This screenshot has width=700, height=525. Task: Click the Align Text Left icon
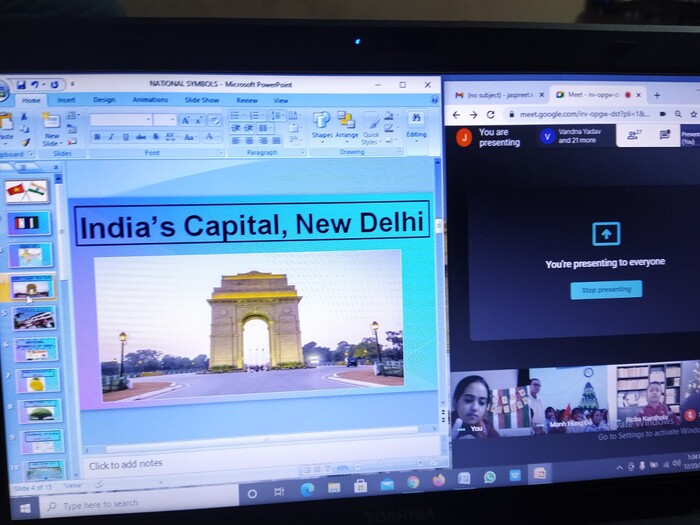pos(235,141)
